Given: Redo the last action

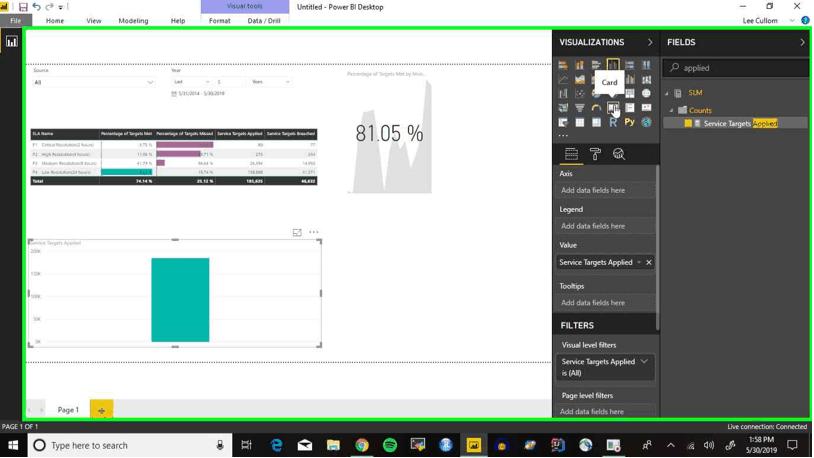Looking at the screenshot, I should pos(49,7).
